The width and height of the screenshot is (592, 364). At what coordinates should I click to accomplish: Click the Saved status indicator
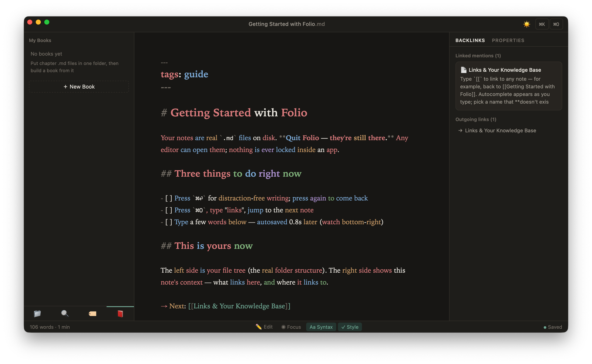tap(552, 327)
